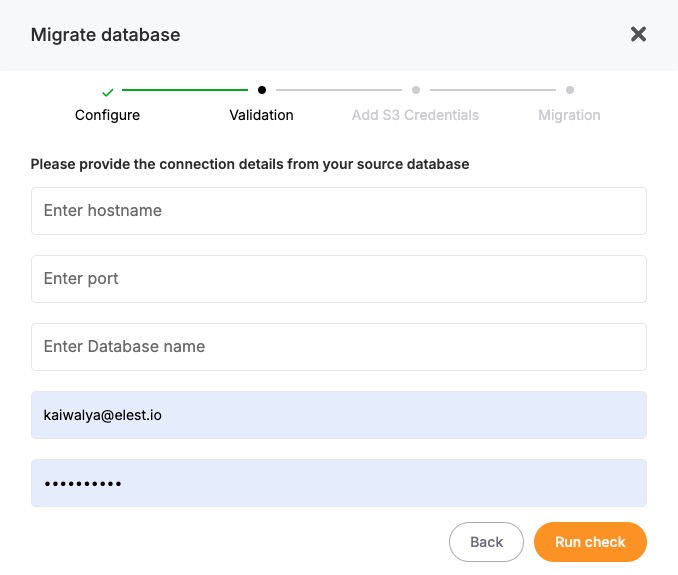678x575 pixels.
Task: Click the Migrate database dialog title
Action: pyautogui.click(x=105, y=35)
